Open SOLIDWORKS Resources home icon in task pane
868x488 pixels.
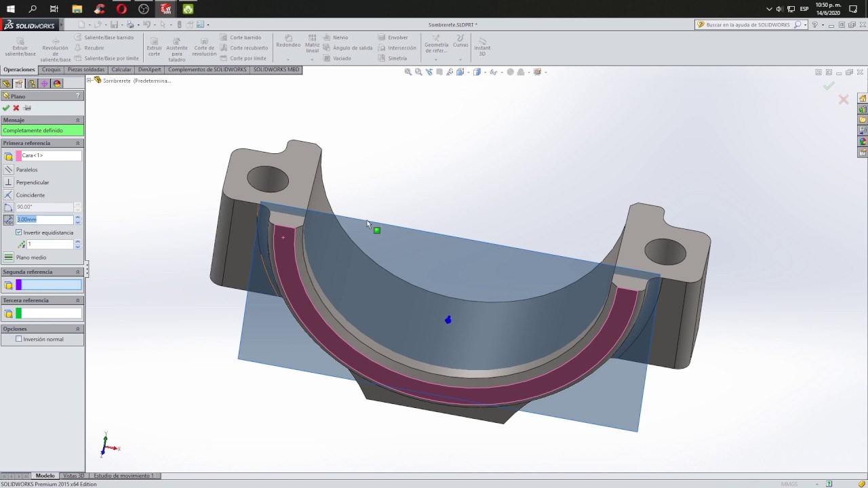[863, 98]
